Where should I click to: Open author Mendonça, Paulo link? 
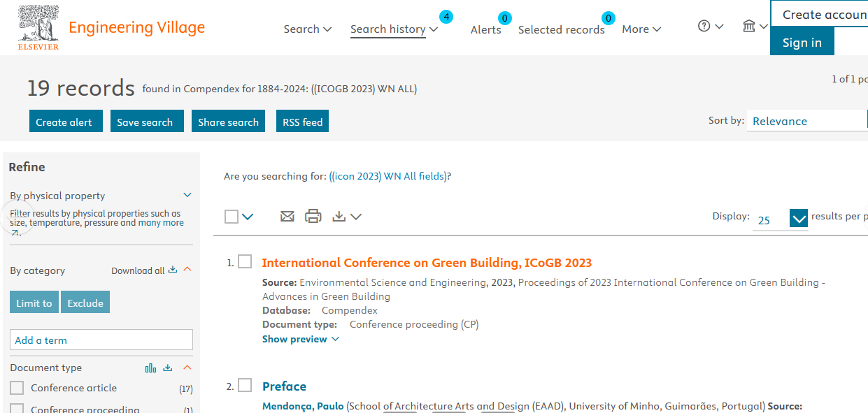[303, 406]
